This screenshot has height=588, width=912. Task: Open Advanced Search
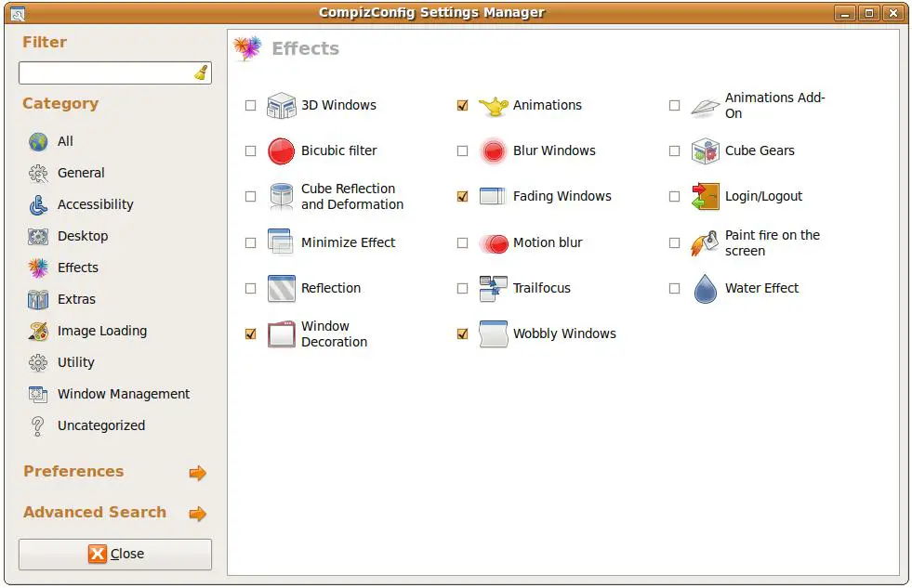pos(94,512)
